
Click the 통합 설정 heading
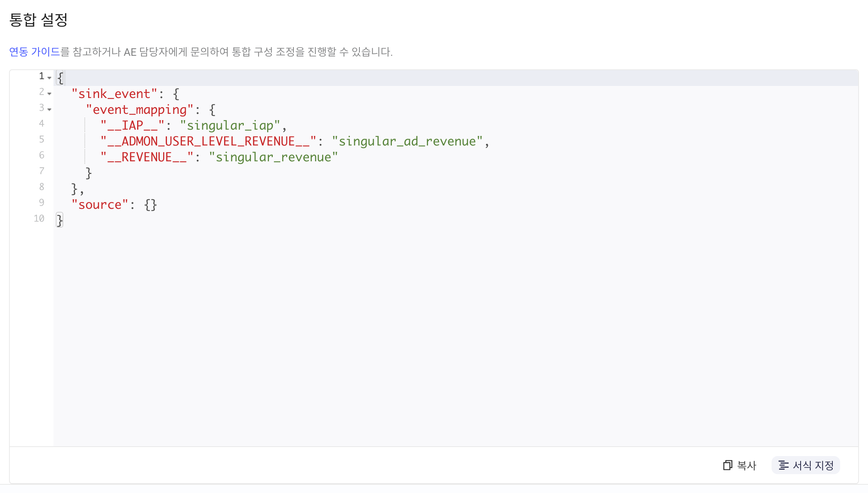[38, 20]
